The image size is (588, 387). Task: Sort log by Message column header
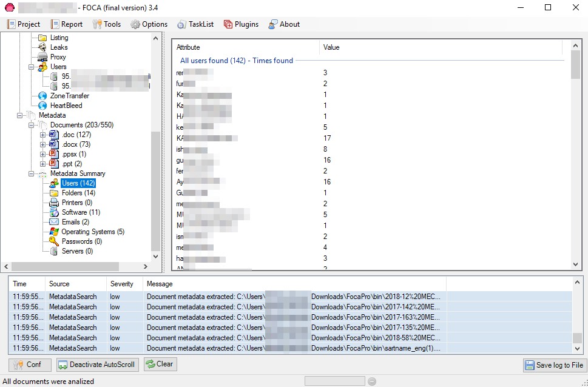[x=294, y=284]
